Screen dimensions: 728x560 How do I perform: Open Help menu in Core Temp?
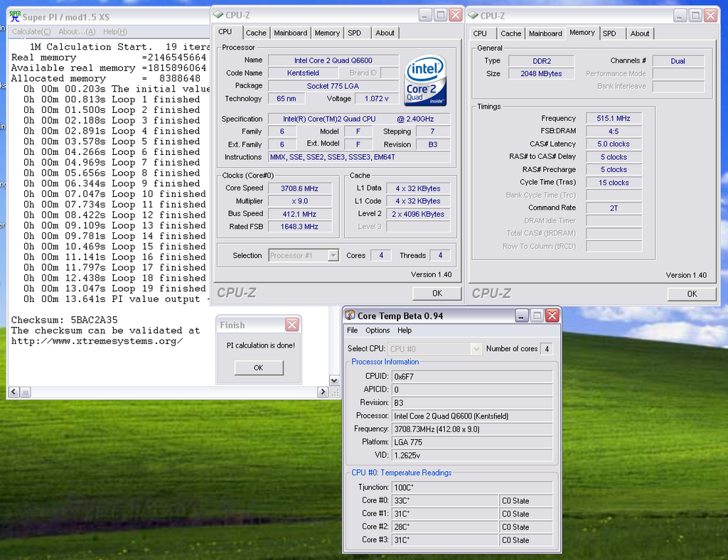405,330
